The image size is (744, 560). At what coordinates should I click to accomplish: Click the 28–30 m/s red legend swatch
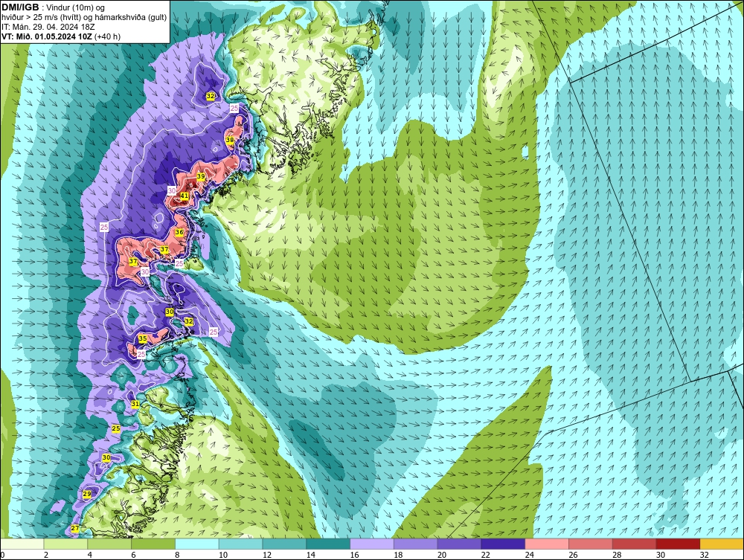click(635, 544)
